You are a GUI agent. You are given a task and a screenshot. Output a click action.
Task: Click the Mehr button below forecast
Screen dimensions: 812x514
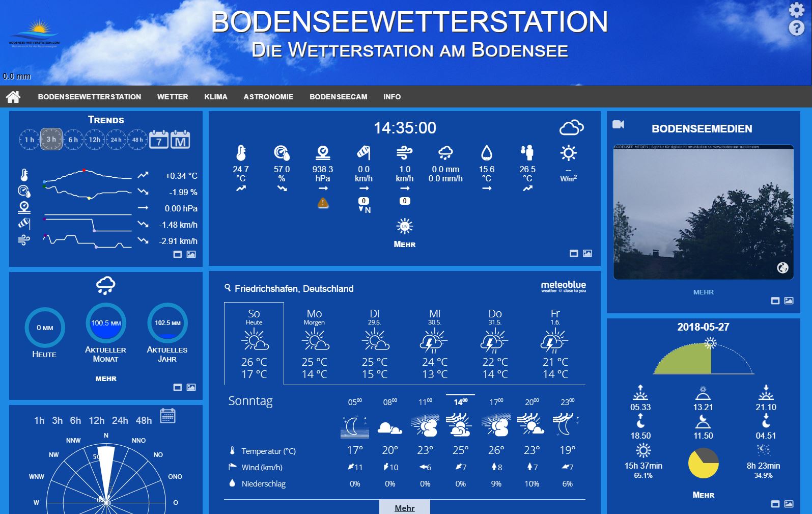pyautogui.click(x=405, y=507)
